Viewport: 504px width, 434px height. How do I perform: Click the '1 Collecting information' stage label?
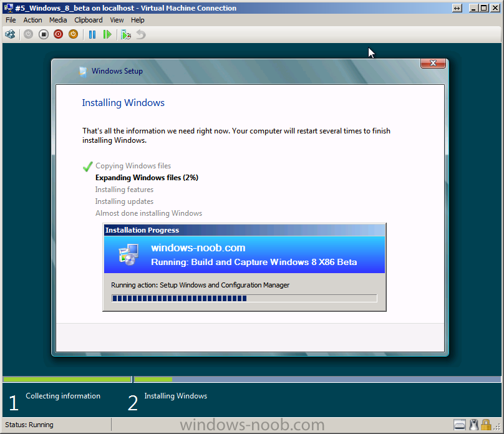tap(55, 401)
